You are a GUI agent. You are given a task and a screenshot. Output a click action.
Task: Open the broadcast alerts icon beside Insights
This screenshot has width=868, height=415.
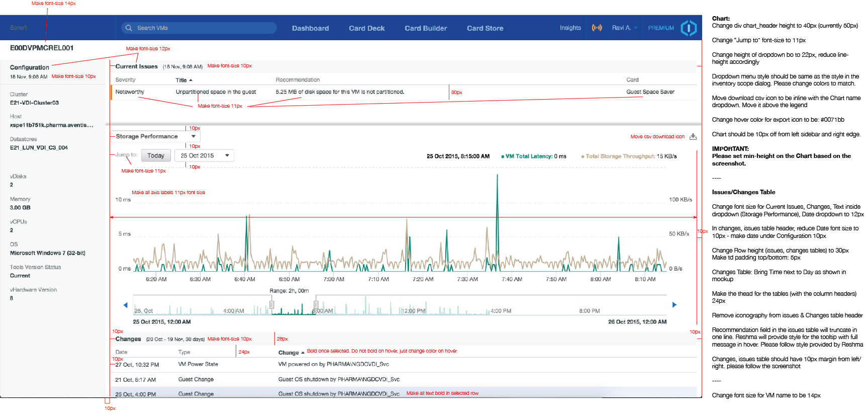597,28
